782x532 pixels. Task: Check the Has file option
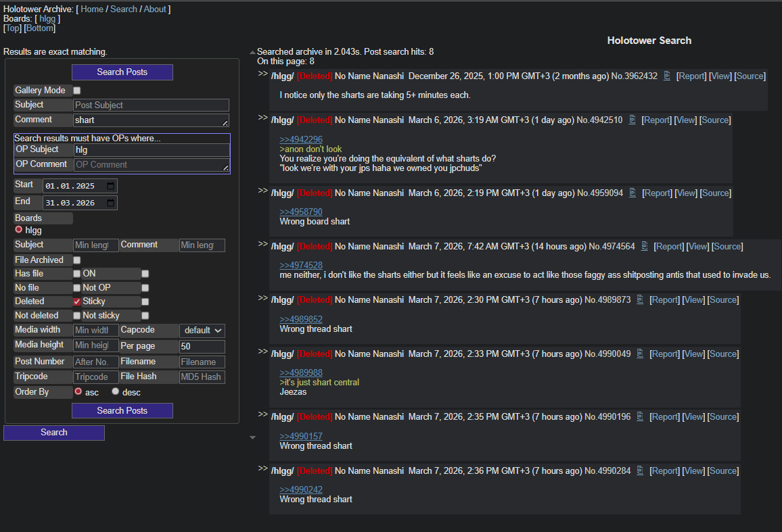click(77, 274)
